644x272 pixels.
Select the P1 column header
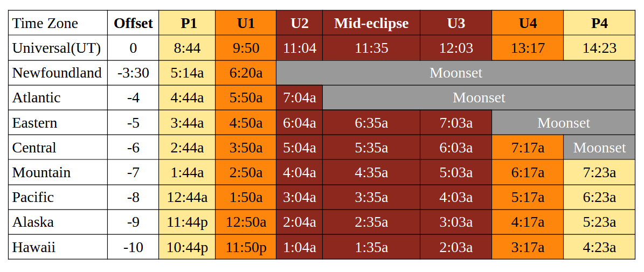coord(187,23)
